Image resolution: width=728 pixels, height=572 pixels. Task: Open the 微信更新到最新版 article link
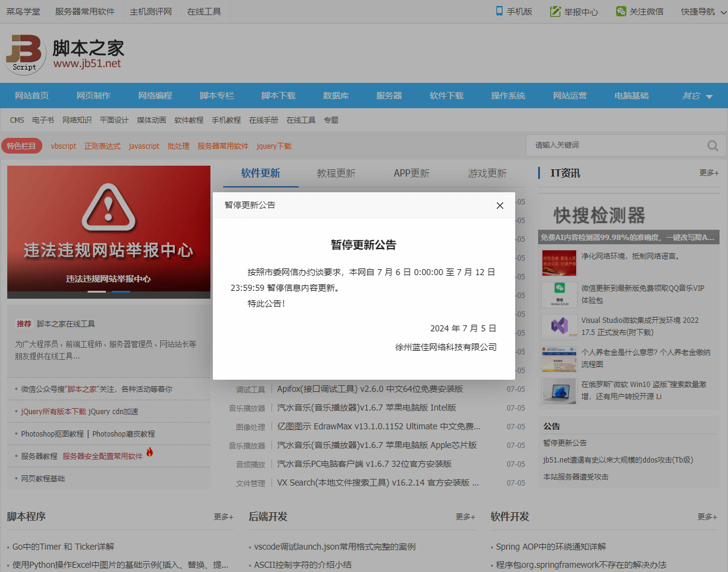coord(643,294)
